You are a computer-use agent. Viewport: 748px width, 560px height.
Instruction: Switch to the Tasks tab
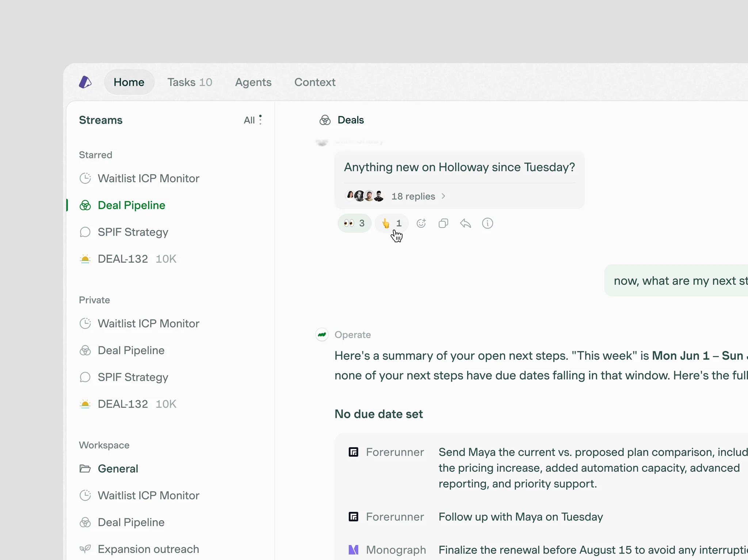pos(190,82)
